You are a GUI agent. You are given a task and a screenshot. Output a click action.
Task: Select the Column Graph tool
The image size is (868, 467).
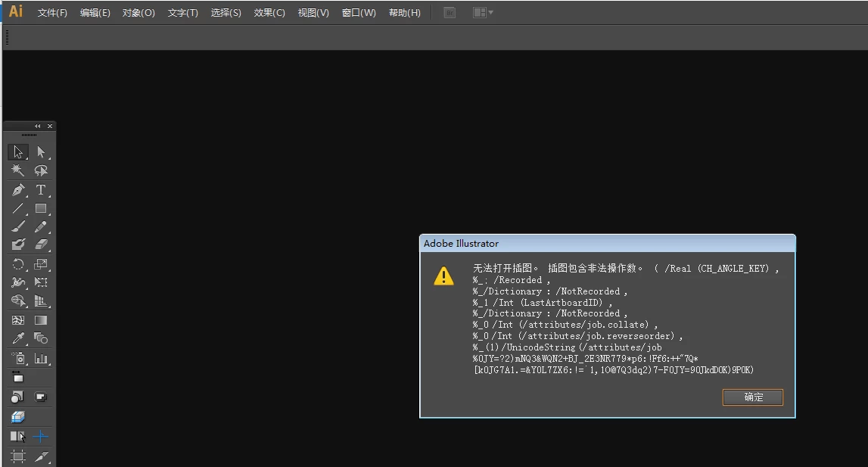click(40, 358)
